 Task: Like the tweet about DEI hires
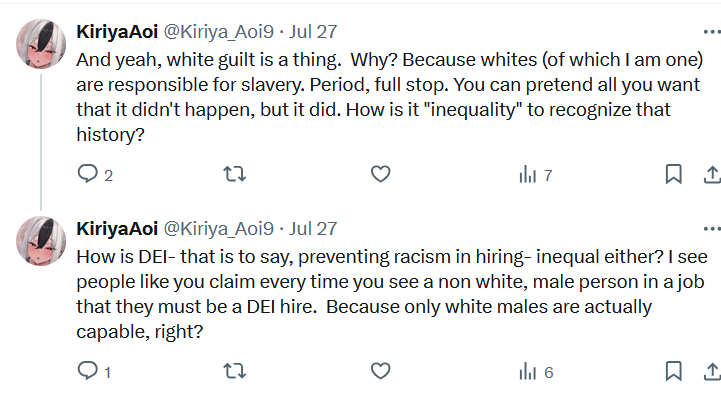(380, 371)
